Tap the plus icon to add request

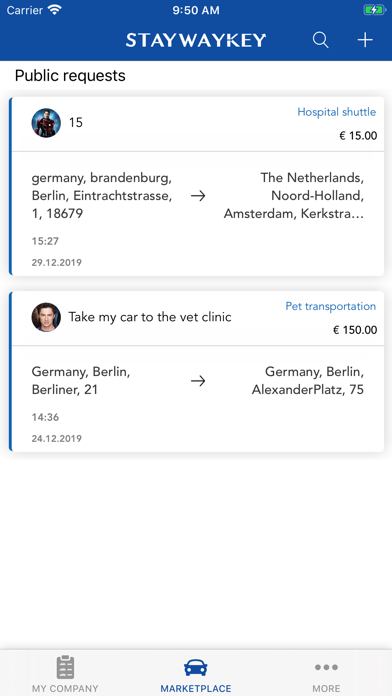(365, 40)
